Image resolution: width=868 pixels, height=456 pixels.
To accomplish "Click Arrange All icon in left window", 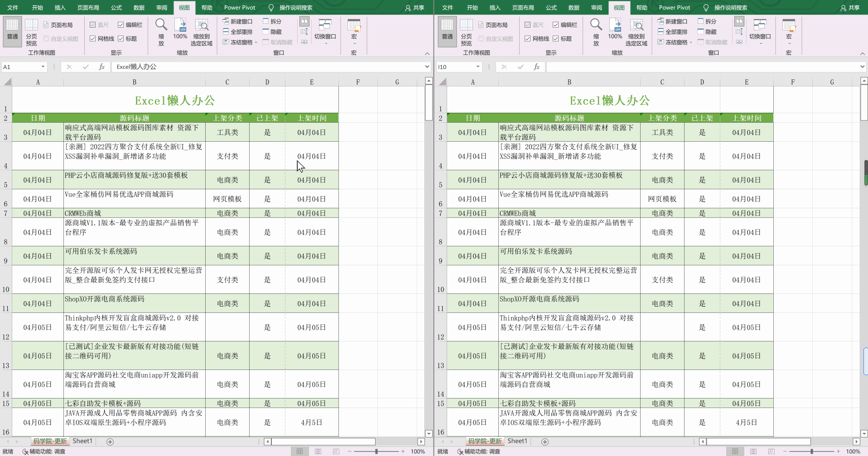I will 226,32.
